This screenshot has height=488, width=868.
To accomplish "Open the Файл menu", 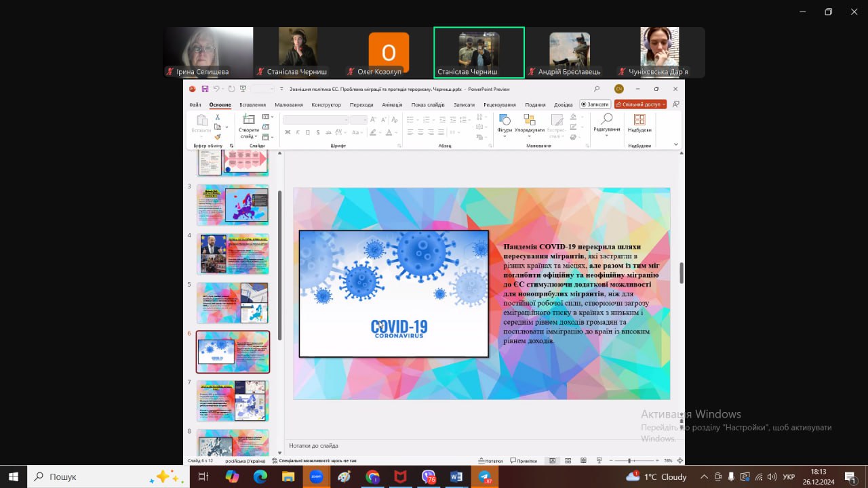I will click(x=195, y=105).
